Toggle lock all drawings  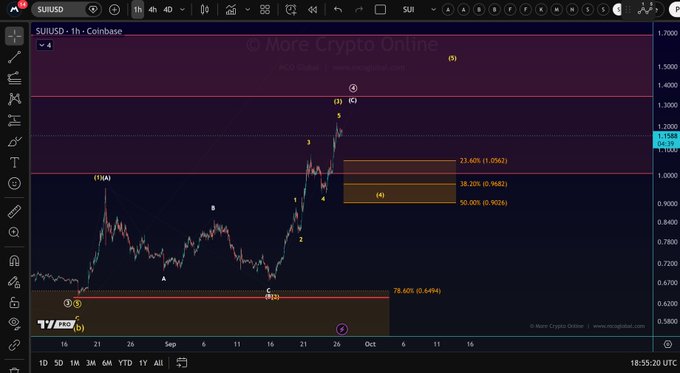tap(14, 302)
